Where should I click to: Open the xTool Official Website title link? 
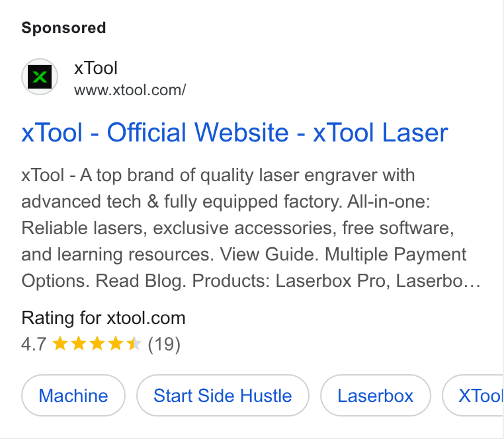(235, 132)
